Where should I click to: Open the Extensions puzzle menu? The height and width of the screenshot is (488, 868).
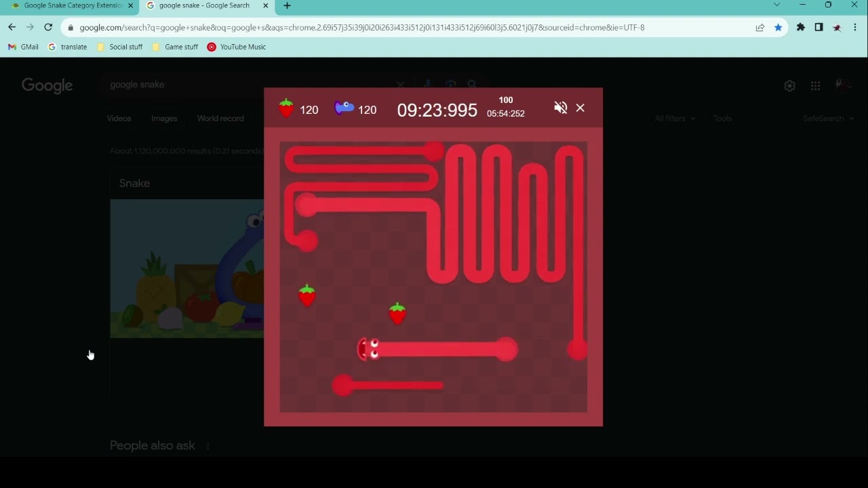pos(801,28)
